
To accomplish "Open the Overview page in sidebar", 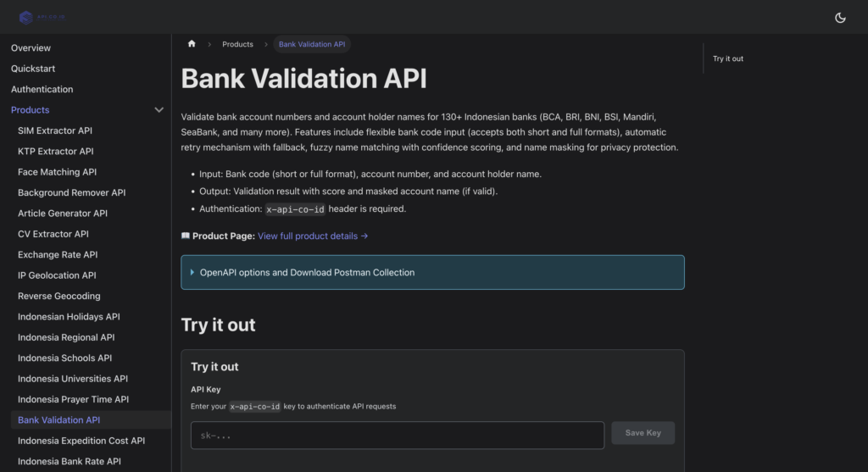I will [31, 48].
